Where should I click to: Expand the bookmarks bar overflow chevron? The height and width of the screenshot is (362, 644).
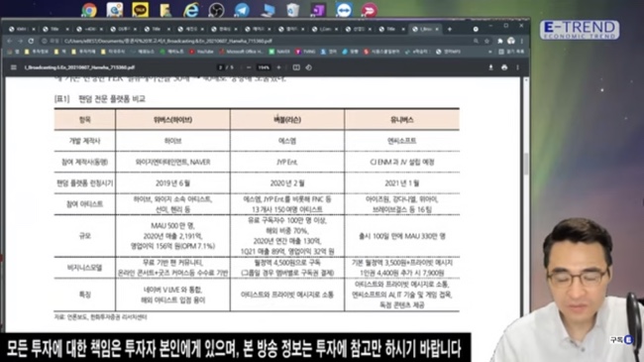point(490,52)
